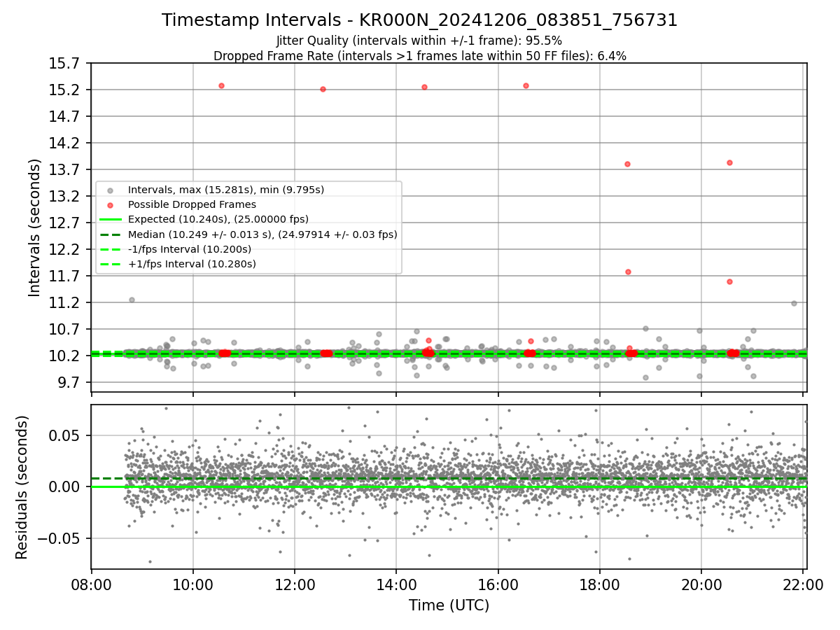The height and width of the screenshot is (630, 840).
Task: Click the red outlier point near 10:30 at 15.2 s
Action: pos(221,85)
